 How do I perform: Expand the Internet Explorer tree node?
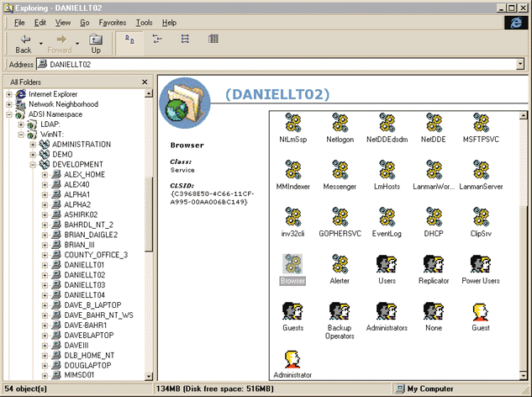pos(9,94)
